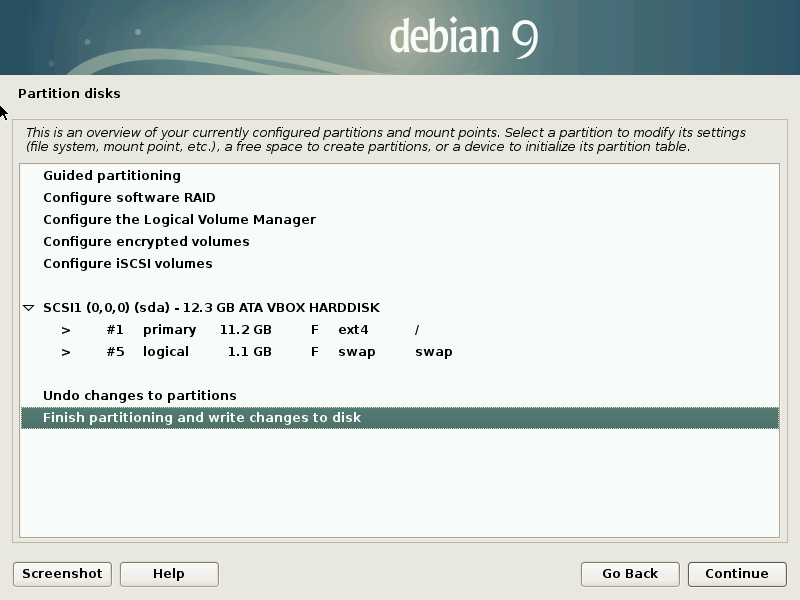This screenshot has height=600, width=800.
Task: Click the Go Back button
Action: [630, 574]
